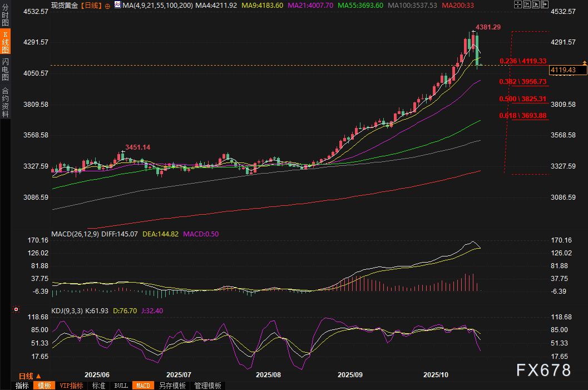Toggle the BULL template button
The image size is (588, 390).
[x=121, y=386]
